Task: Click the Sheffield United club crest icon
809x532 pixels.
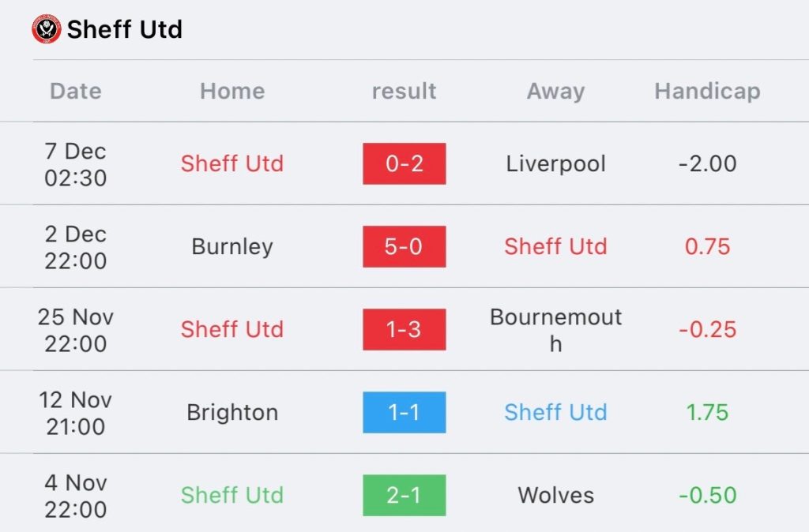Action: point(47,28)
